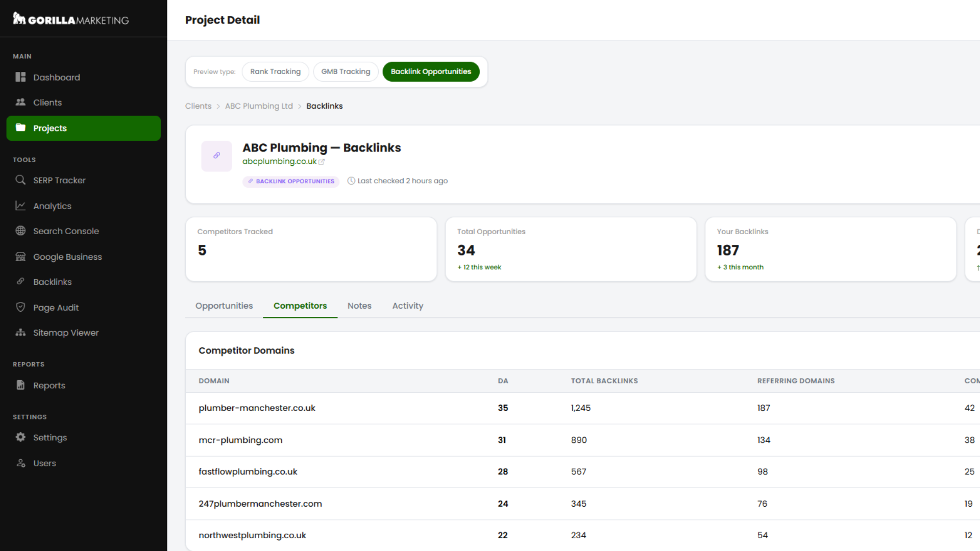Click the purple link icon beside project title
Screen dimensions: 980x551
(216, 156)
